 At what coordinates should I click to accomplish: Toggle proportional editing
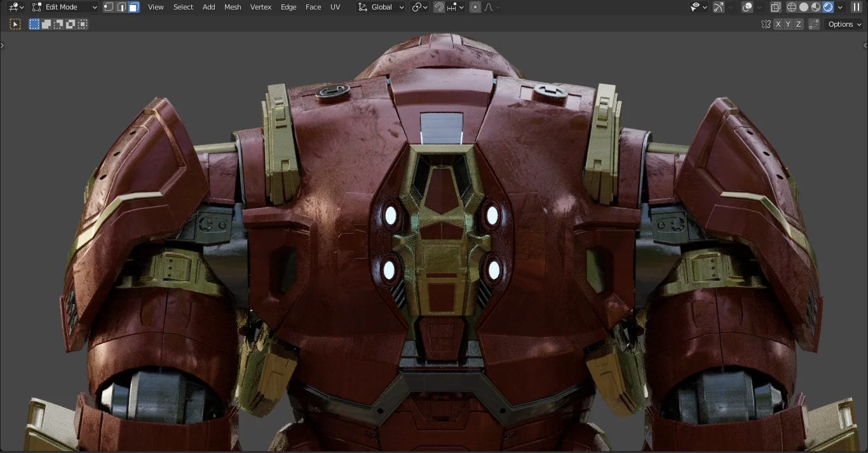tap(475, 7)
